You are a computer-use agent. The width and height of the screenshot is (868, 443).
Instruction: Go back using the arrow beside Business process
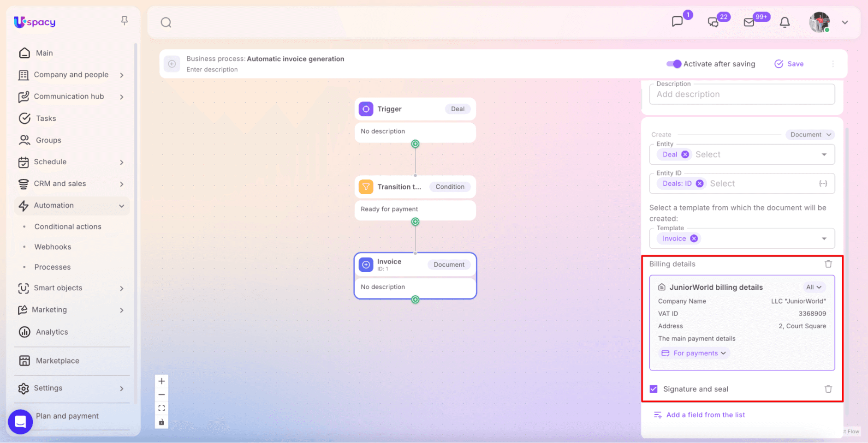(172, 64)
